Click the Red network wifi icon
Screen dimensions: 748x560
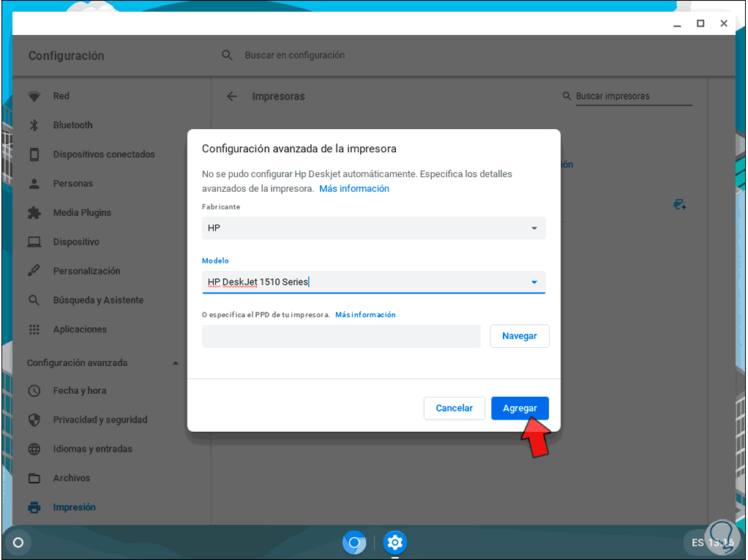34,97
